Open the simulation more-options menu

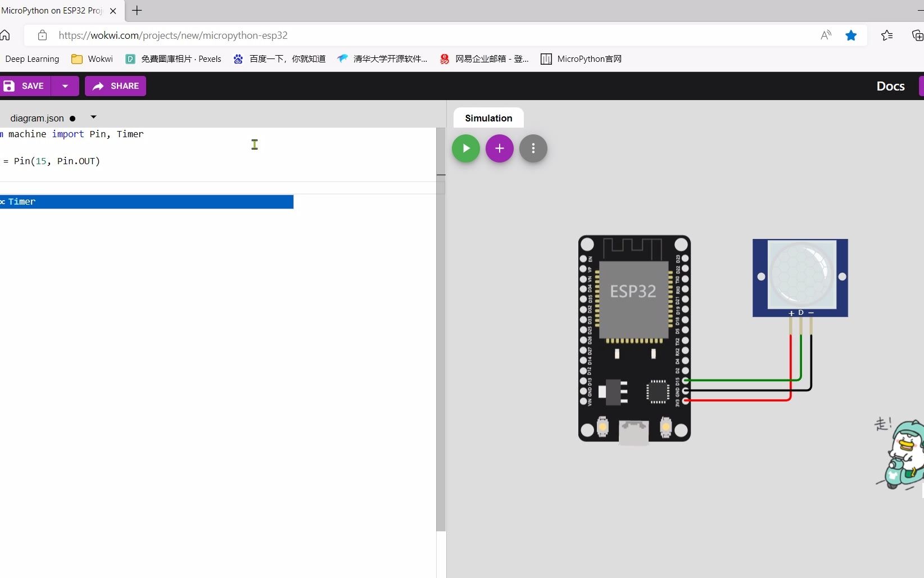coord(533,148)
